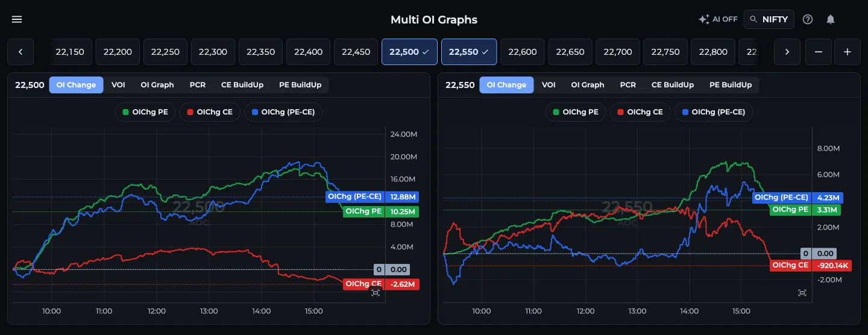Deselect the checked 22,550 strike
Viewport: 868px width, 335px height.
point(469,52)
